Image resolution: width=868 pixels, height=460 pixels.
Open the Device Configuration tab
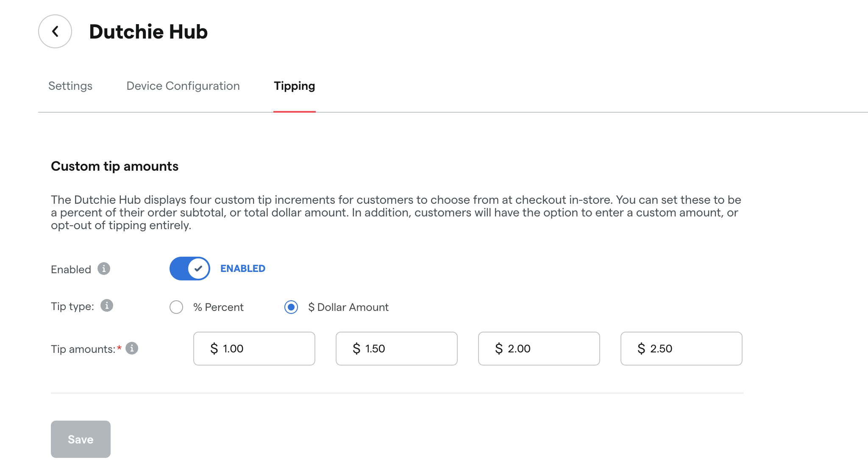click(x=183, y=86)
